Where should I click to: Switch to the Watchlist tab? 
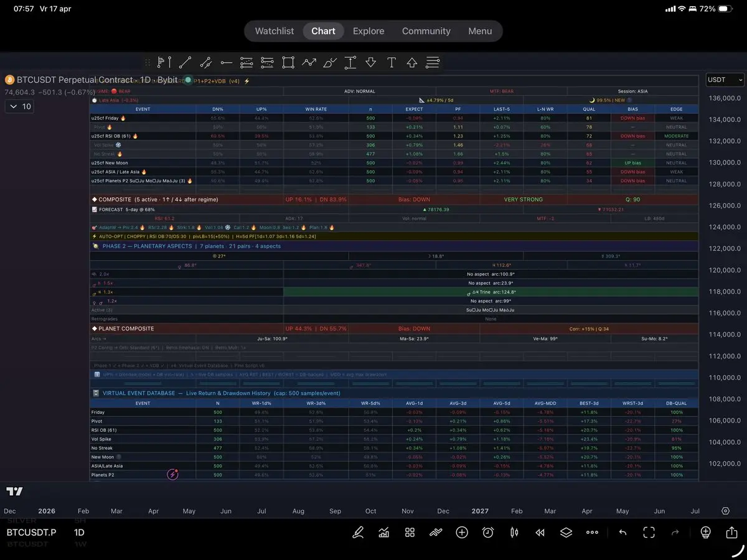(x=275, y=31)
